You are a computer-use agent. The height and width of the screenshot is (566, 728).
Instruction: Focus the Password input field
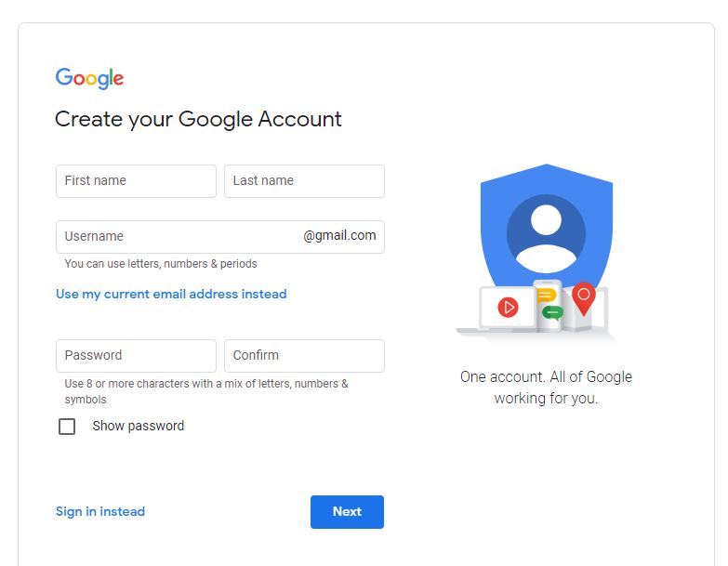click(136, 355)
